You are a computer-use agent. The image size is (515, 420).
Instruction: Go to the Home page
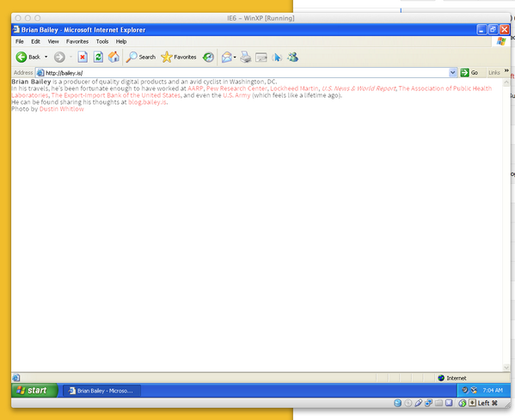coord(113,57)
